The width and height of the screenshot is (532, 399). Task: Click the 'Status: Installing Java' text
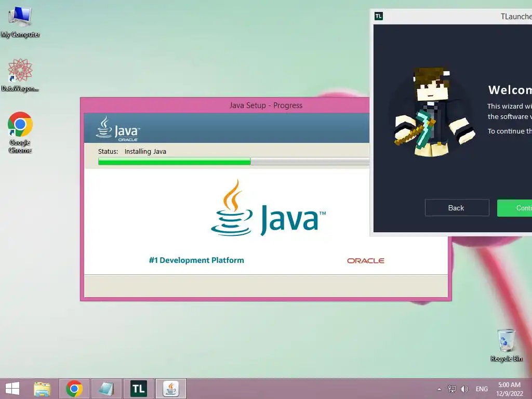point(132,151)
